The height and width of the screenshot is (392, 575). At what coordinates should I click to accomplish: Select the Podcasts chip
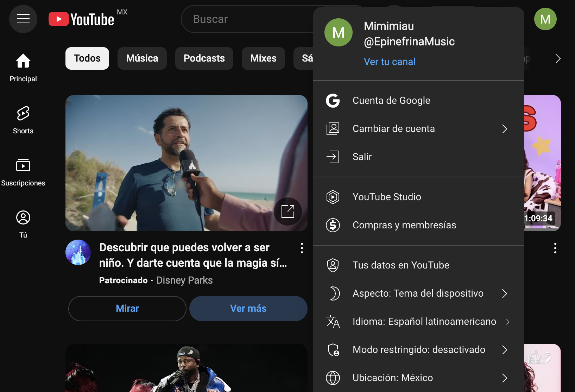click(204, 58)
